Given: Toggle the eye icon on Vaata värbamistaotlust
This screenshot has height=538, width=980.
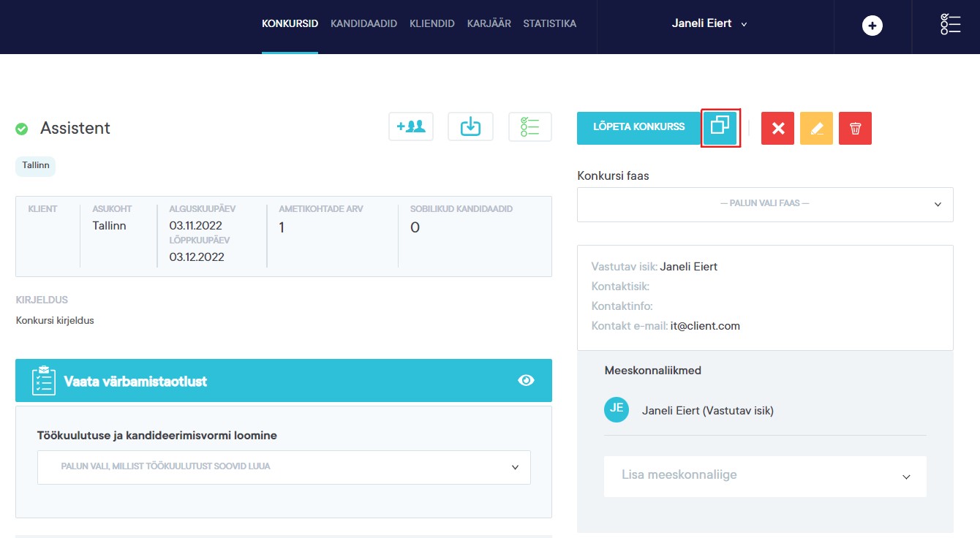Looking at the screenshot, I should pyautogui.click(x=526, y=380).
